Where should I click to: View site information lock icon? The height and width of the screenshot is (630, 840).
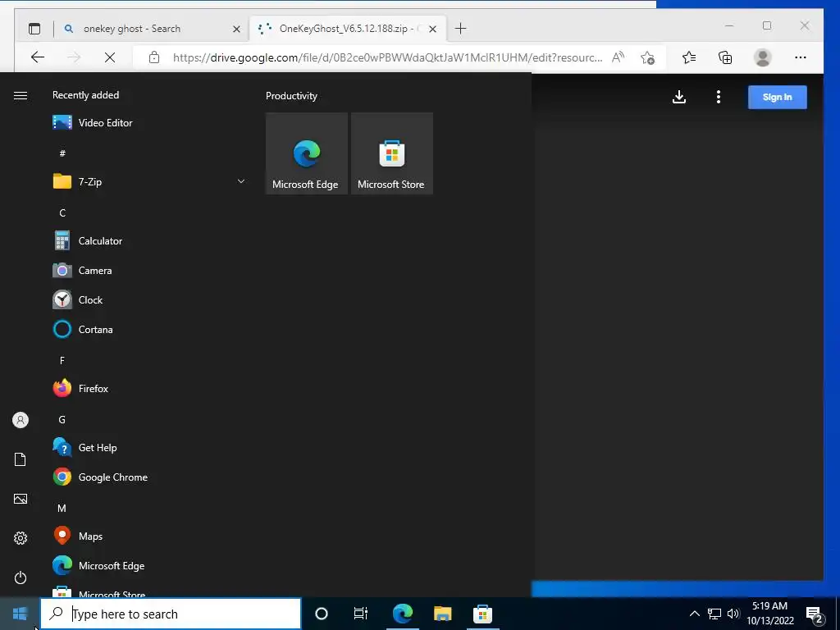click(154, 57)
